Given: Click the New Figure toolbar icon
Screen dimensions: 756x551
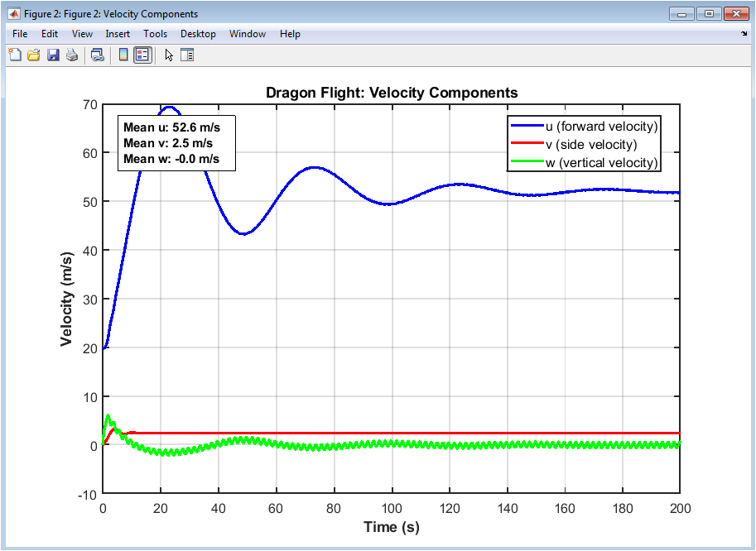Looking at the screenshot, I should [x=15, y=55].
